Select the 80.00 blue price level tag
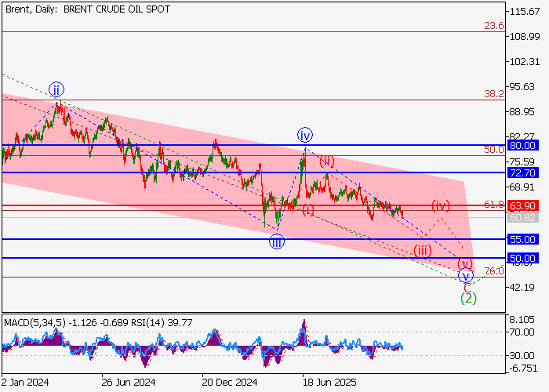549x392 pixels. click(522, 145)
